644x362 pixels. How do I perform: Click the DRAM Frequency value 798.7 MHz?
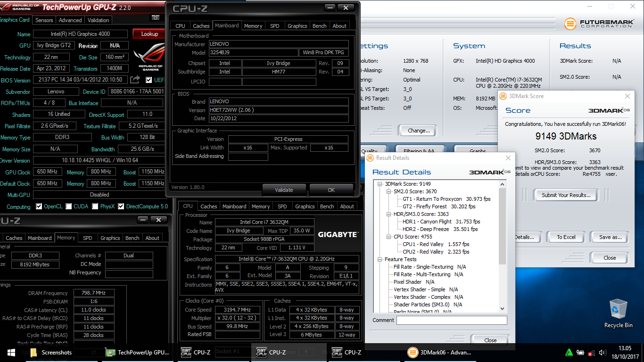pos(94,293)
